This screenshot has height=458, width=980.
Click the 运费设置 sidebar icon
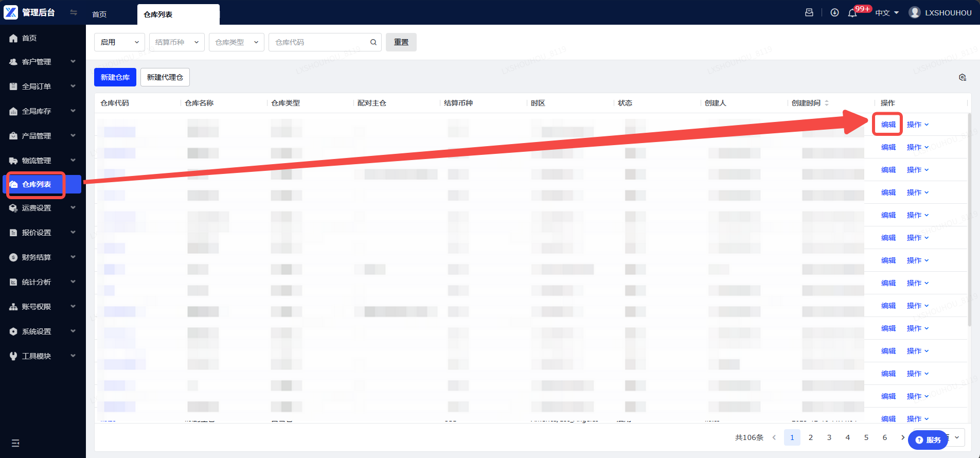coord(13,208)
